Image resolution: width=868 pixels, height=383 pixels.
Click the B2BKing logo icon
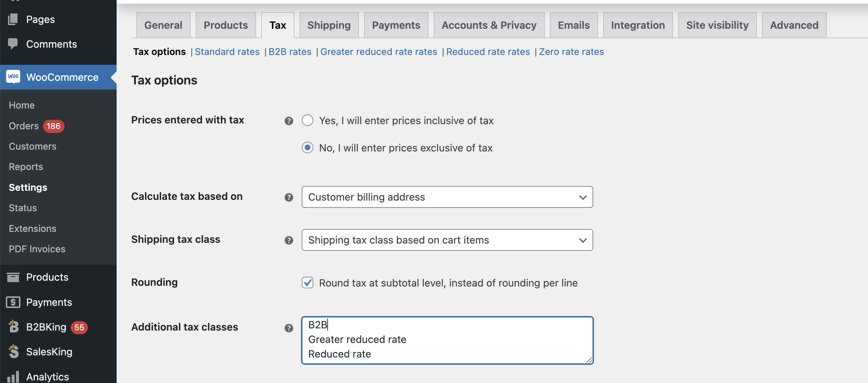(x=13, y=327)
